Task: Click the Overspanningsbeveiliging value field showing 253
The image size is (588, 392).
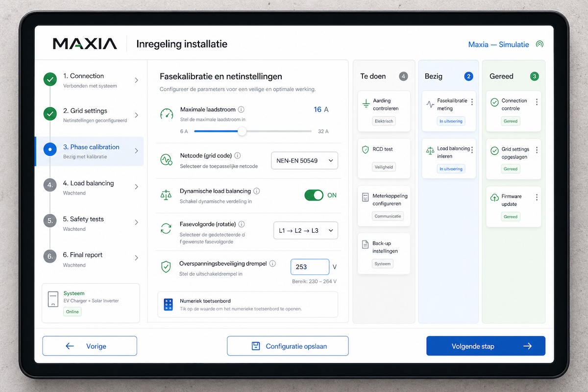Action: click(310, 267)
